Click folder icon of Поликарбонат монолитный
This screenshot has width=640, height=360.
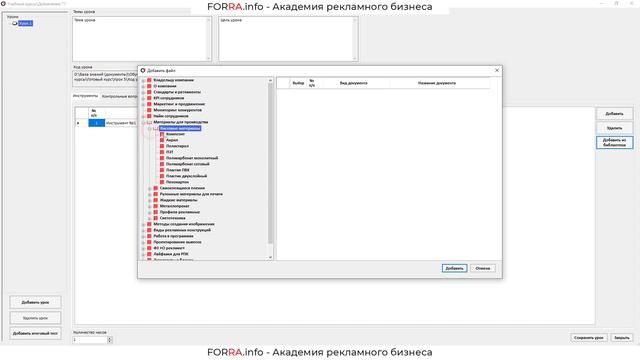(162, 158)
